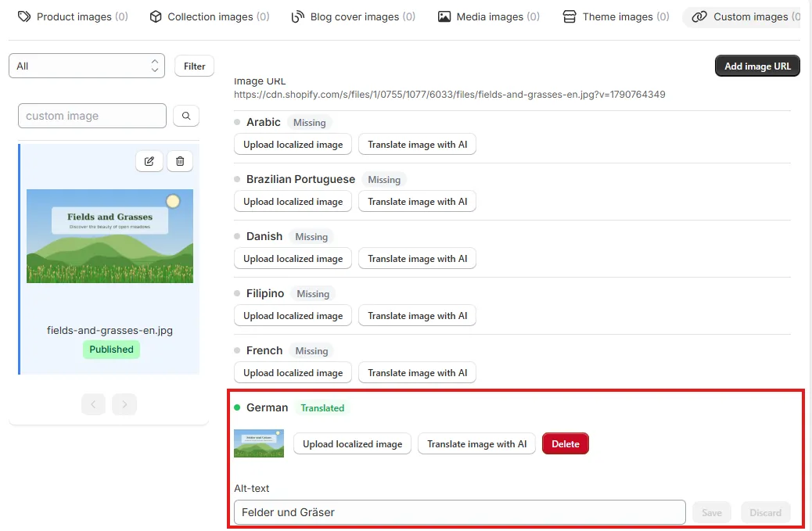Screen dimensions: 812x531
Task: Open the German translated image thumbnail
Action: click(259, 443)
